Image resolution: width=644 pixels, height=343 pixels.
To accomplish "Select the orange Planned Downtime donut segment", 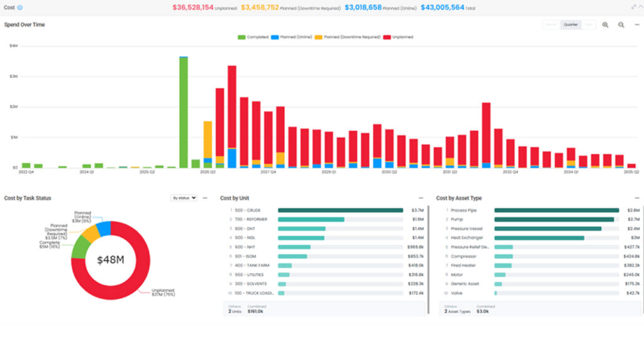I will coord(91,233).
